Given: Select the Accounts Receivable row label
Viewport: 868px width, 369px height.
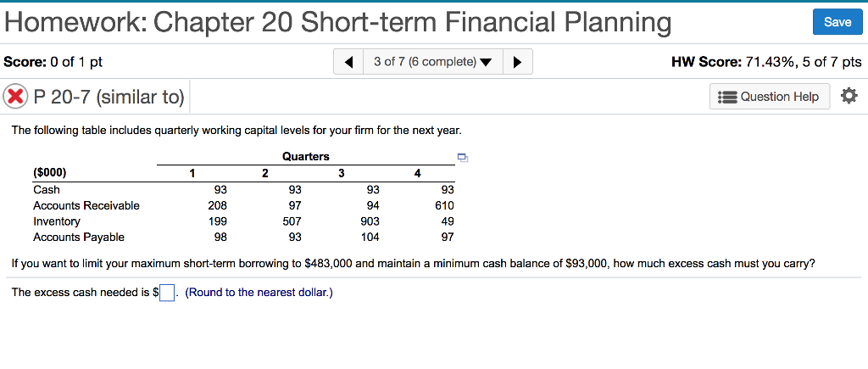Looking at the screenshot, I should click(x=86, y=205).
